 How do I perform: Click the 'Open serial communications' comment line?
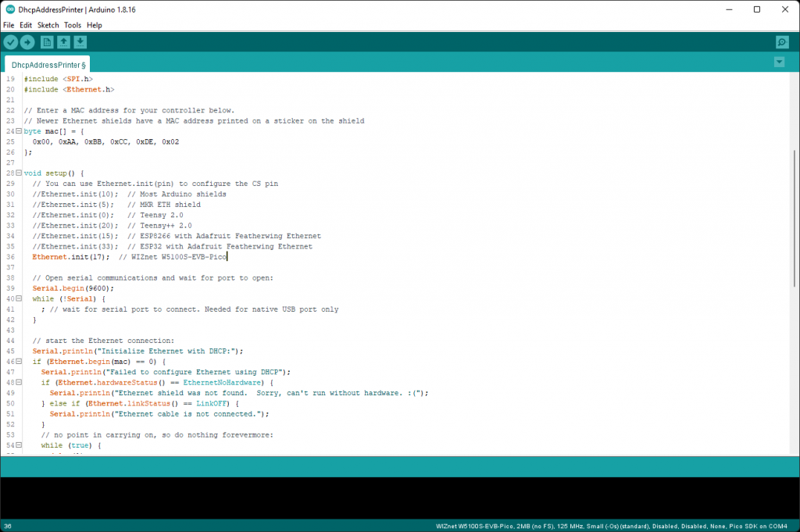point(152,277)
